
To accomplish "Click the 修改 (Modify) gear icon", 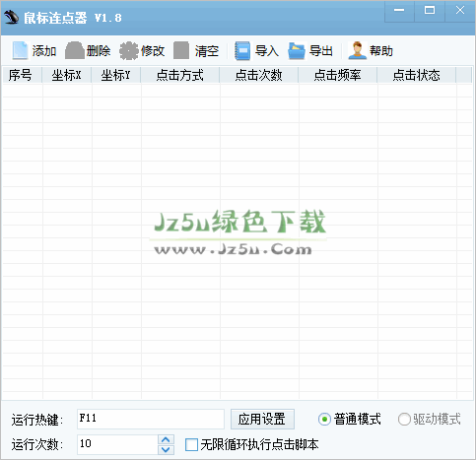I will [x=129, y=50].
